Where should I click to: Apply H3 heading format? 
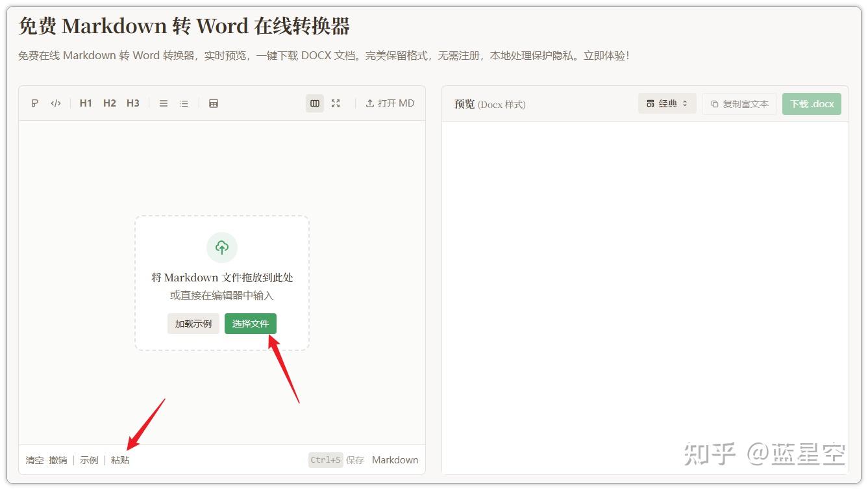[x=133, y=103]
